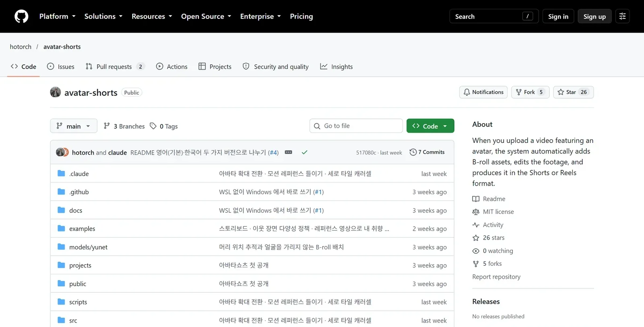Click the fork icon on Fork button

tap(519, 92)
